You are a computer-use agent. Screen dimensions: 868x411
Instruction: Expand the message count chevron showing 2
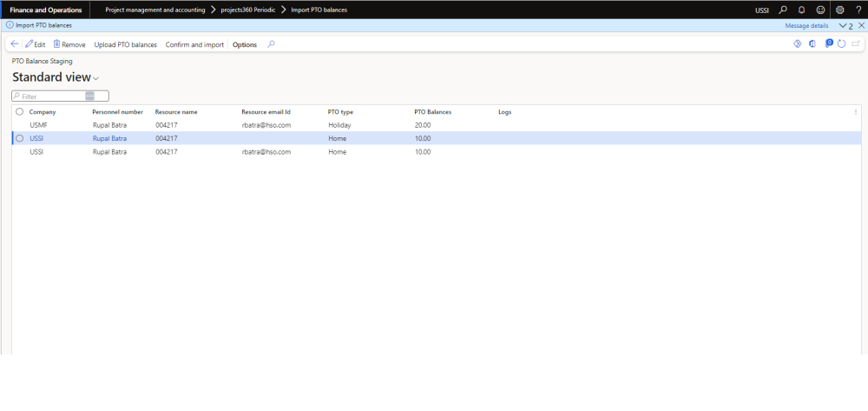point(845,25)
